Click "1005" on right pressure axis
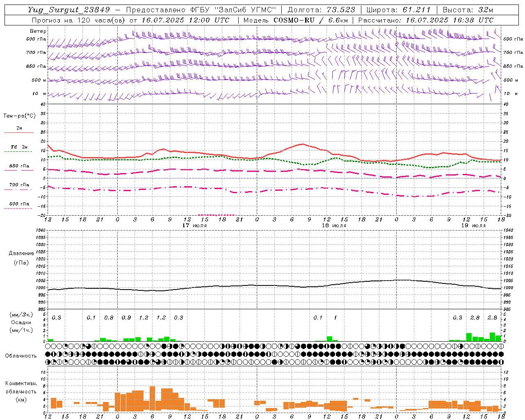 point(508,281)
